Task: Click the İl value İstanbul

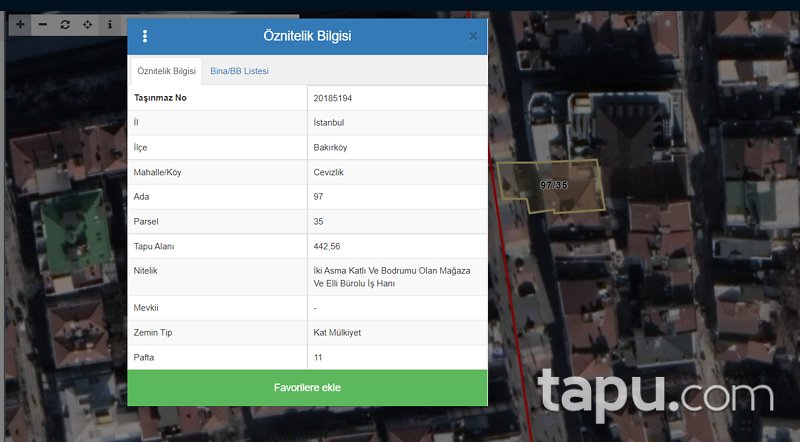Action: 332,123
